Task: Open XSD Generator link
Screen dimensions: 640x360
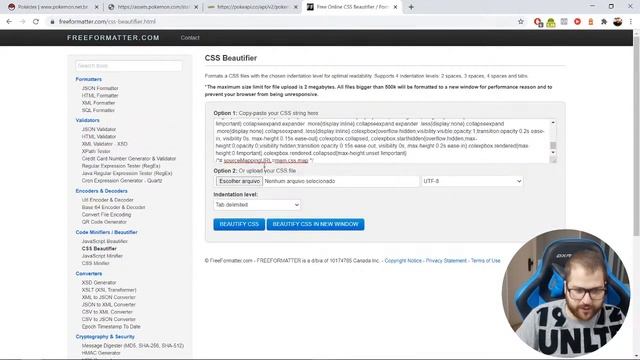Action: pos(99,282)
